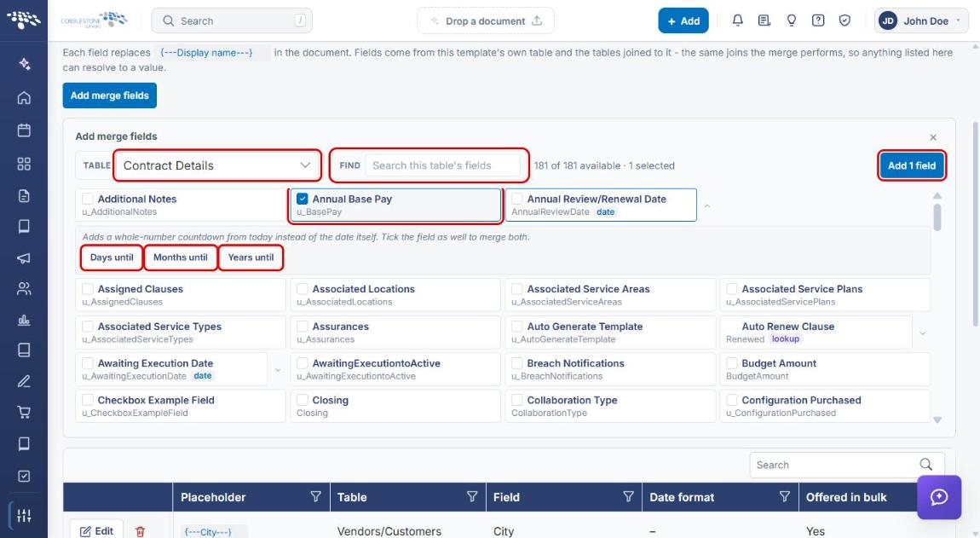Filter the Date format column
The height and width of the screenshot is (538, 980).
tap(784, 497)
